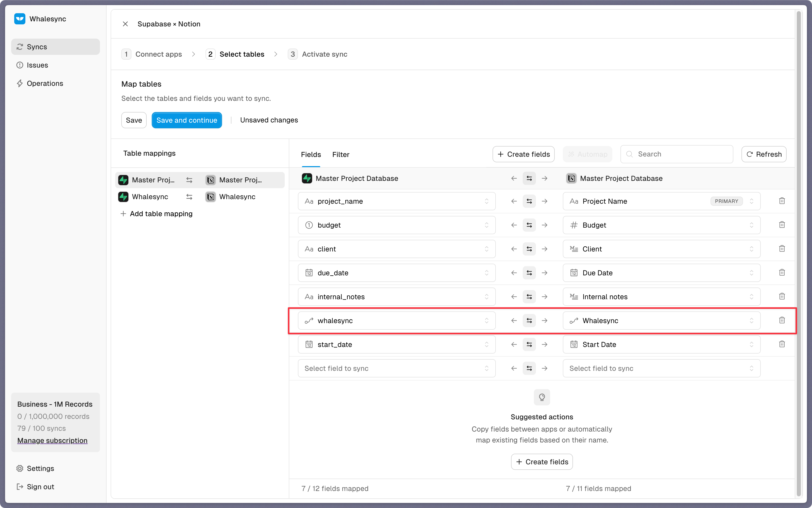This screenshot has height=508, width=812.
Task: Set right sync direction for project_name row
Action: point(545,201)
